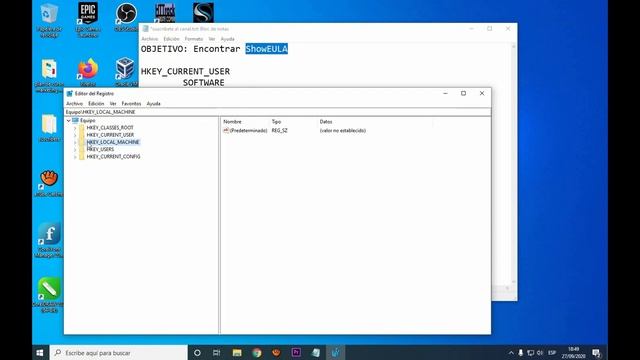Open the Windows Start menu
640x360 pixels.
40,353
